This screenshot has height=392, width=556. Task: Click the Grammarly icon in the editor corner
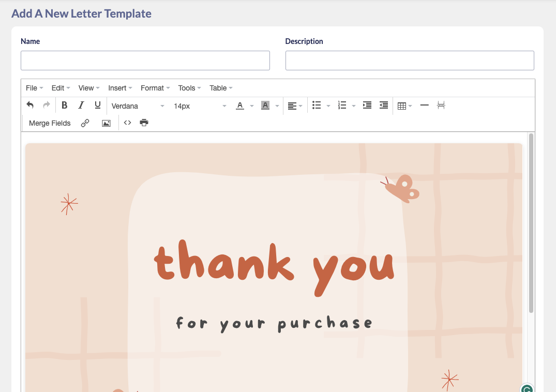pos(527,388)
